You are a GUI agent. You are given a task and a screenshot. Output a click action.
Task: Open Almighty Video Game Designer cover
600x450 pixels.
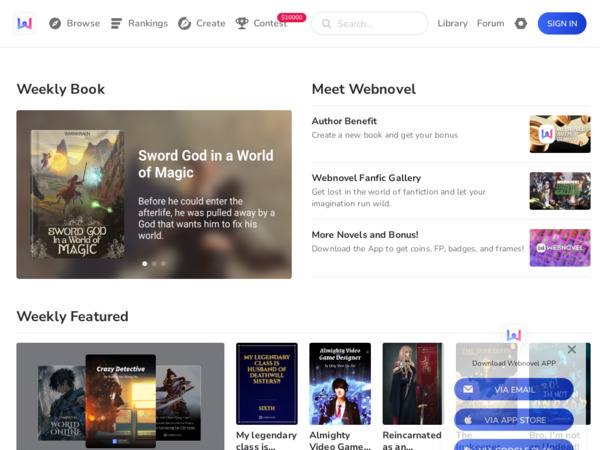tap(340, 384)
